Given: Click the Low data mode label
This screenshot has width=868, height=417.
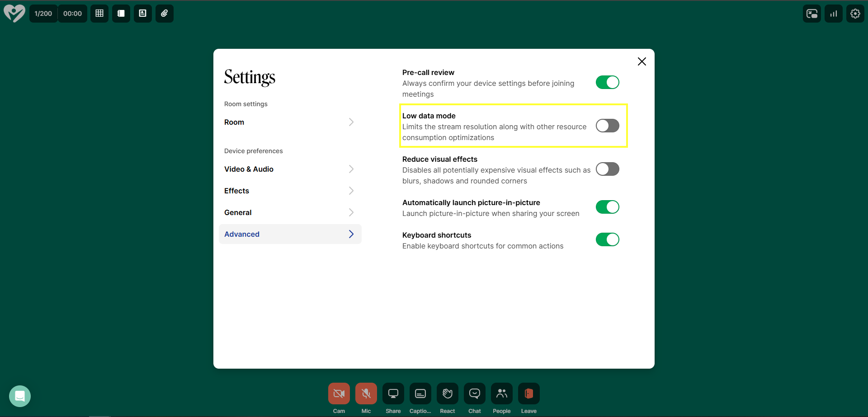Looking at the screenshot, I should pos(429,116).
